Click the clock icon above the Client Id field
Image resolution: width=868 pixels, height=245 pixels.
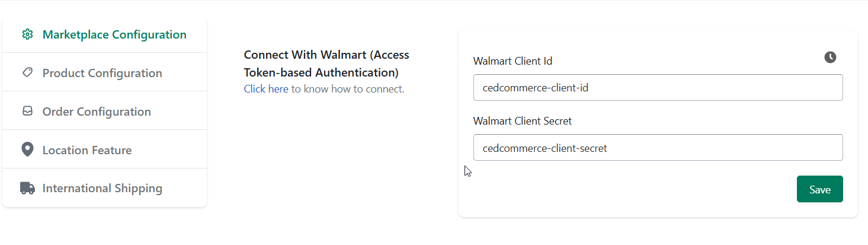click(x=830, y=57)
